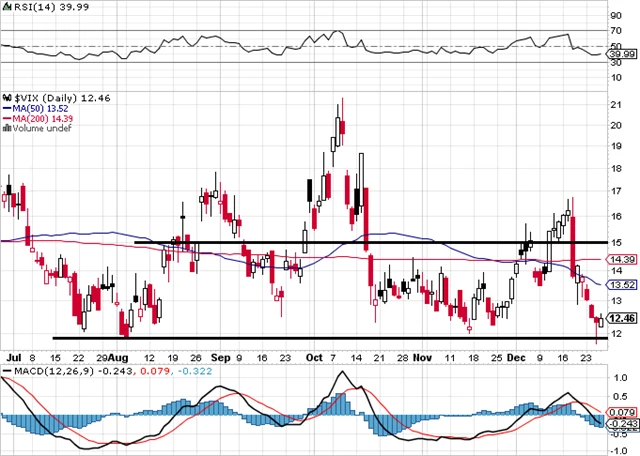Click the RSI(14) indicator icon

click(x=5, y=6)
